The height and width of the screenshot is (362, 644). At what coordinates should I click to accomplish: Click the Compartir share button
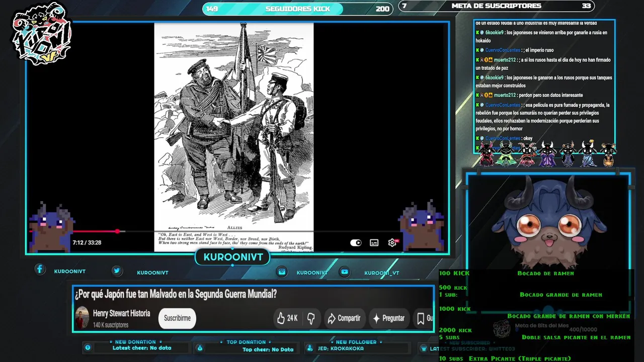coord(344,318)
